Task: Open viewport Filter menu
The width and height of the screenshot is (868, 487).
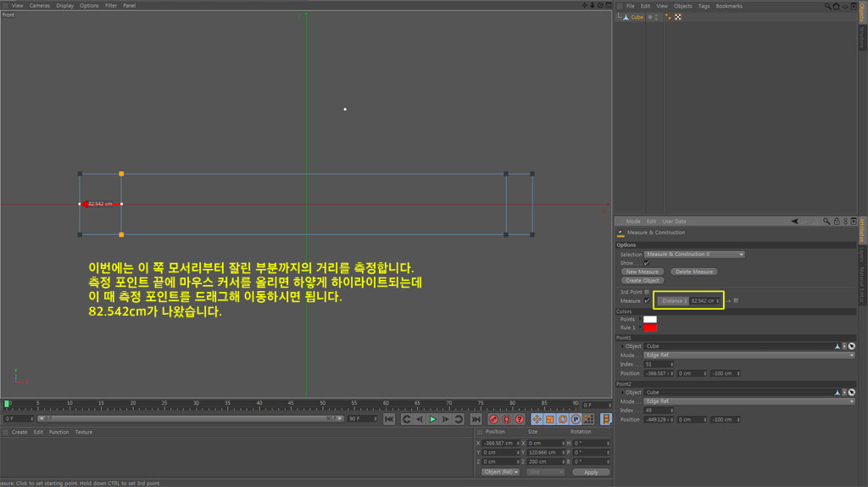Action: tap(111, 6)
